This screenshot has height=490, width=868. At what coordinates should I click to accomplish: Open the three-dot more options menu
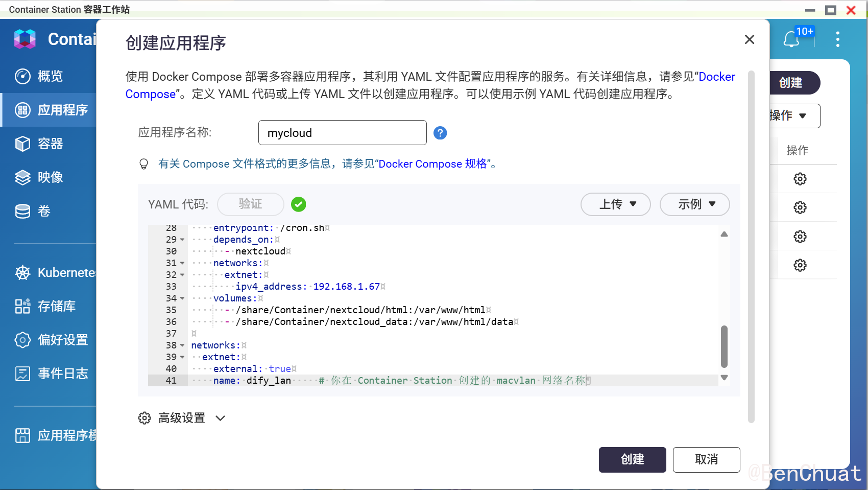click(x=837, y=39)
